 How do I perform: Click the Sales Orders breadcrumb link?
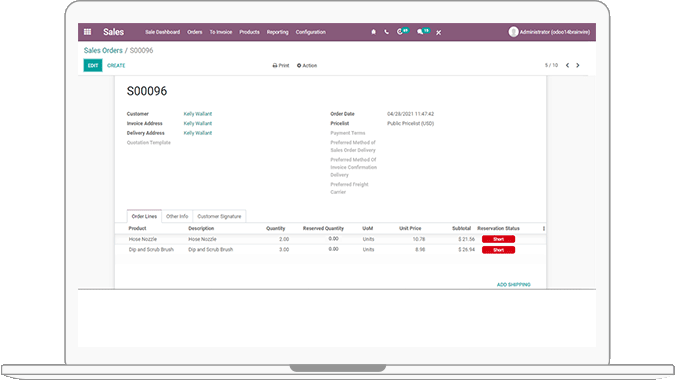pyautogui.click(x=103, y=50)
